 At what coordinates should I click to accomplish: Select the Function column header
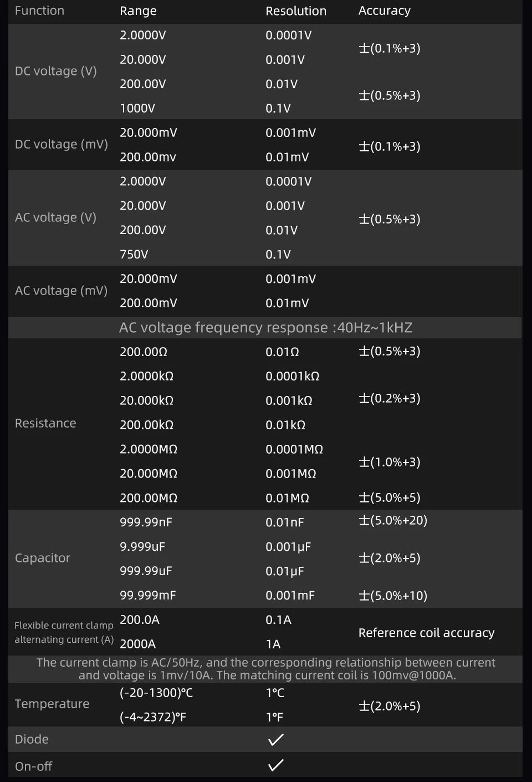click(x=39, y=11)
